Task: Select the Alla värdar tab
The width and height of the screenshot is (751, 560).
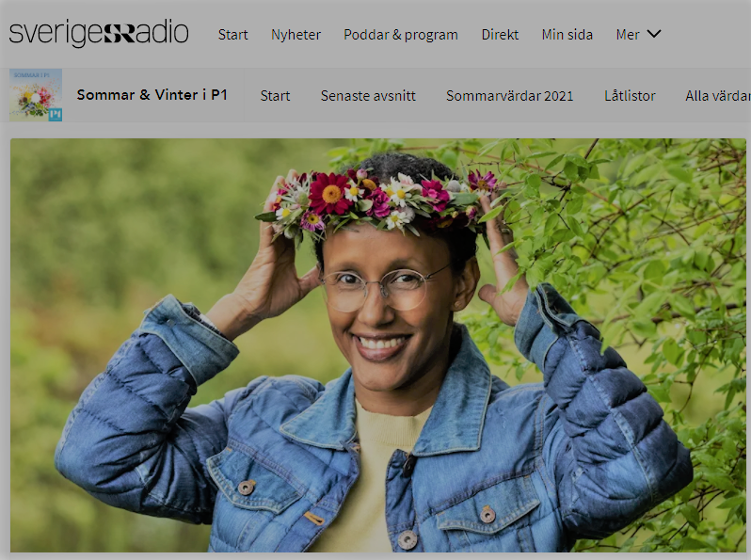Action: (717, 96)
